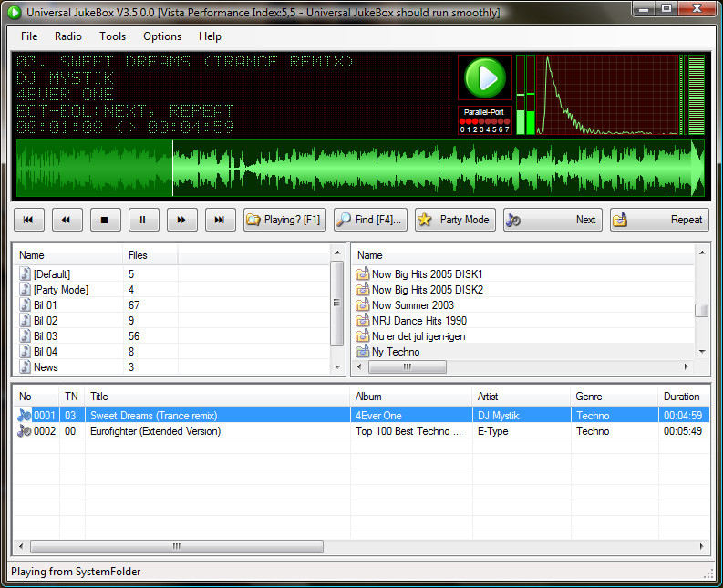This screenshot has width=723, height=588.
Task: Fast forward the current track
Action: tap(182, 220)
